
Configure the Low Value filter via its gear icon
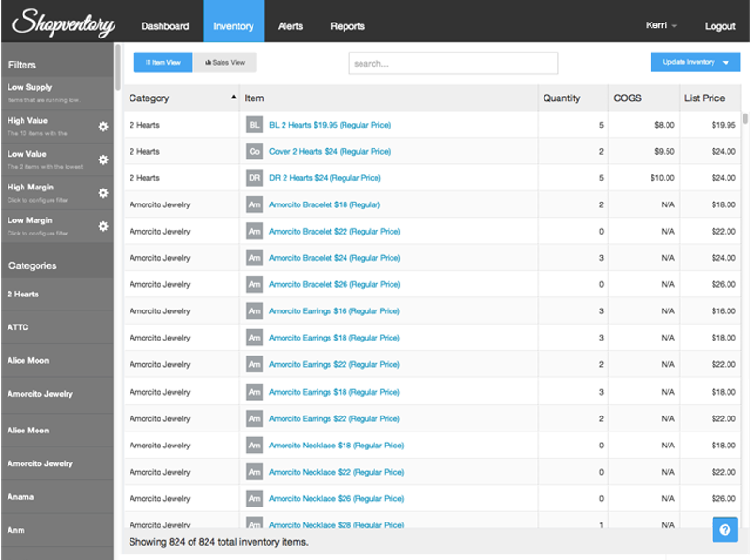point(102,159)
